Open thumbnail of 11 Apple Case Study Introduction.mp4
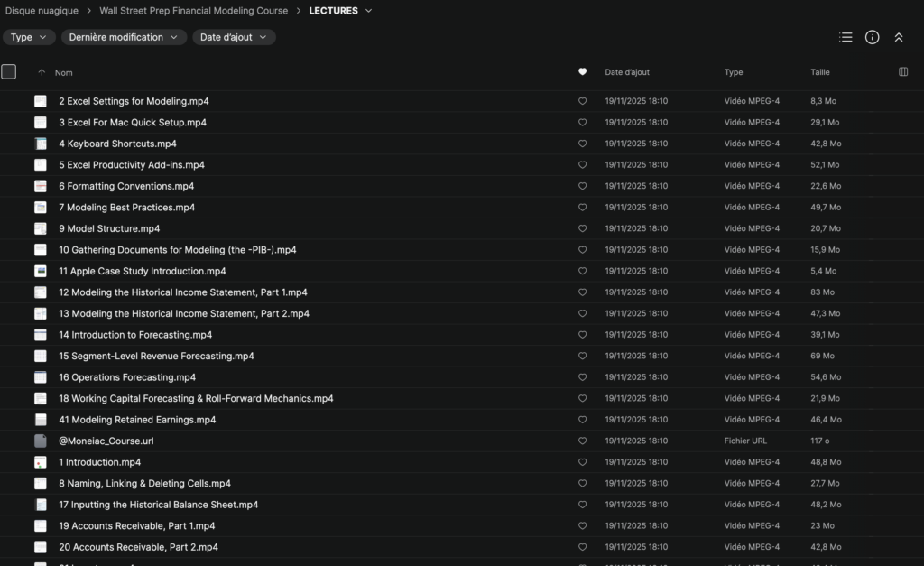This screenshot has width=924, height=566. [41, 271]
